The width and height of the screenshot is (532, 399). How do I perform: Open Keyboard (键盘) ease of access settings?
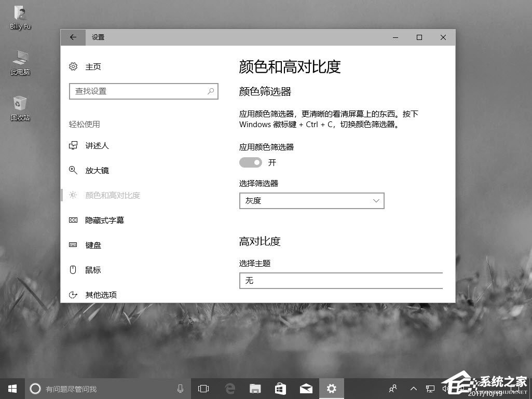92,245
